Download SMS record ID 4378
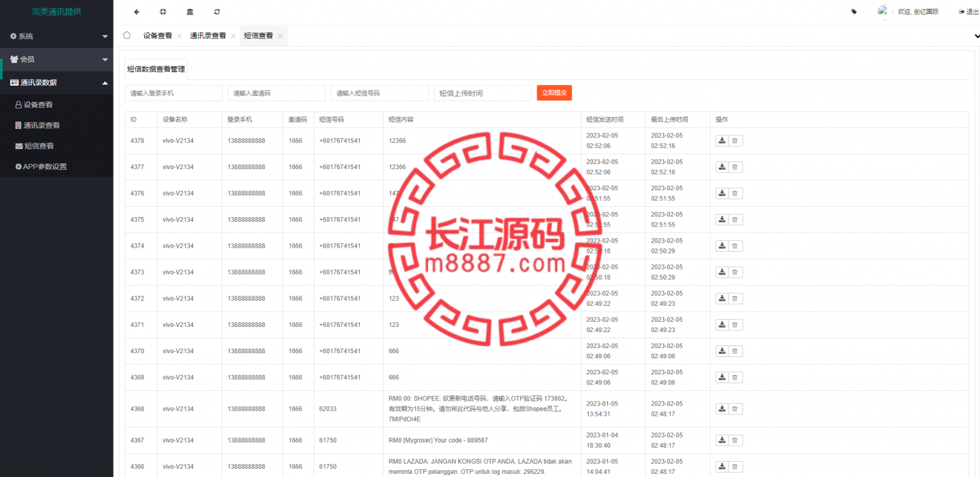980x477 pixels. [722, 141]
